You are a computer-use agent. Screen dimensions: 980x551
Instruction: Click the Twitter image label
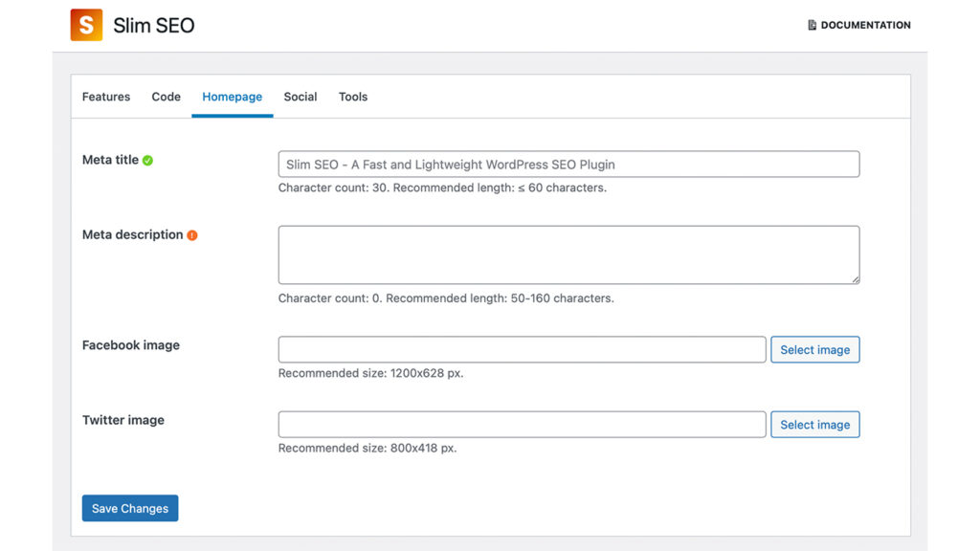123,421
